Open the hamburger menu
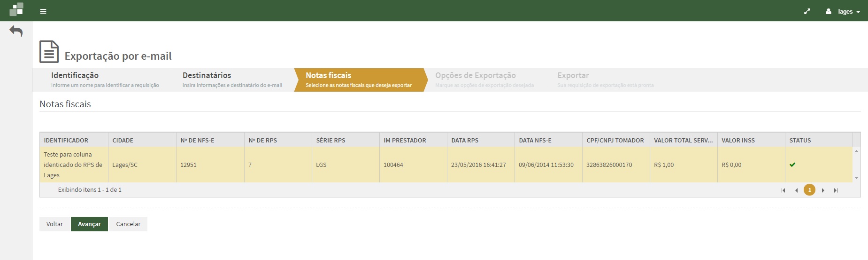Viewport: 868px width, 260px height. click(43, 11)
